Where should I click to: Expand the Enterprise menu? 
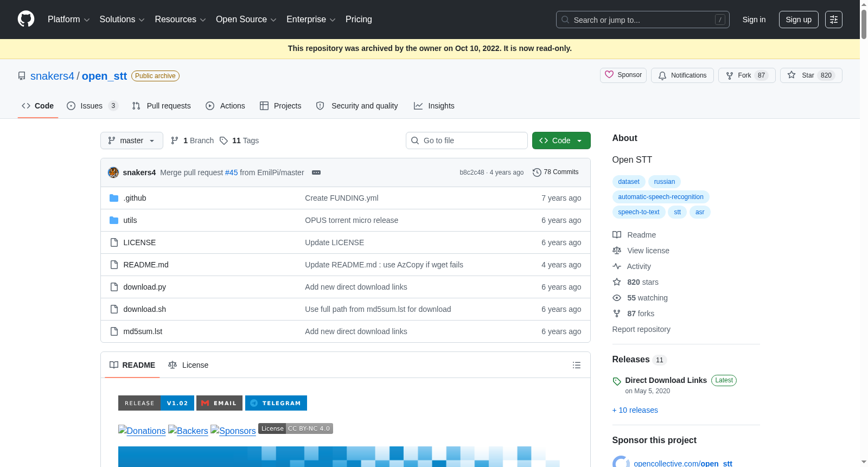[311, 20]
